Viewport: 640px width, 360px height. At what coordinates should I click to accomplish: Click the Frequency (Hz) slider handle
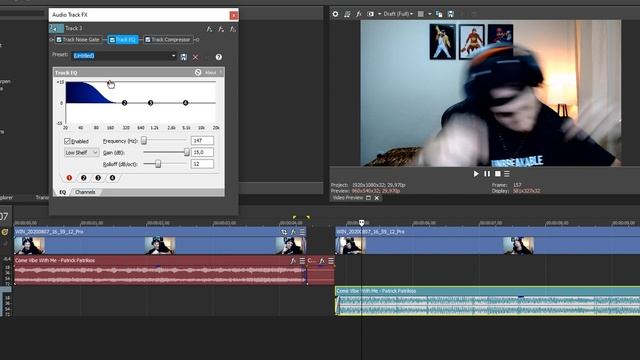144,140
